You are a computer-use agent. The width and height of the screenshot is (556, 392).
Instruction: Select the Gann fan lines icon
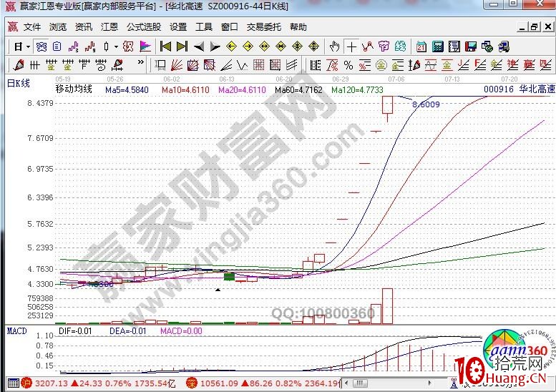point(177,65)
